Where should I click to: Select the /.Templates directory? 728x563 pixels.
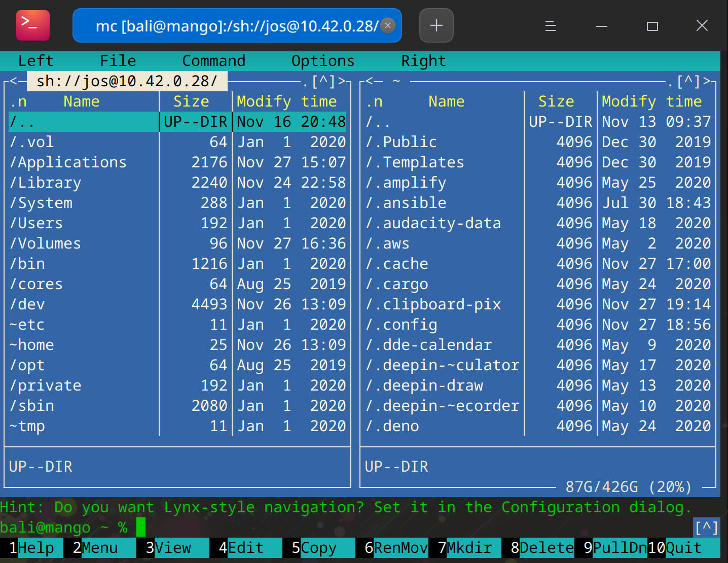point(538,162)
